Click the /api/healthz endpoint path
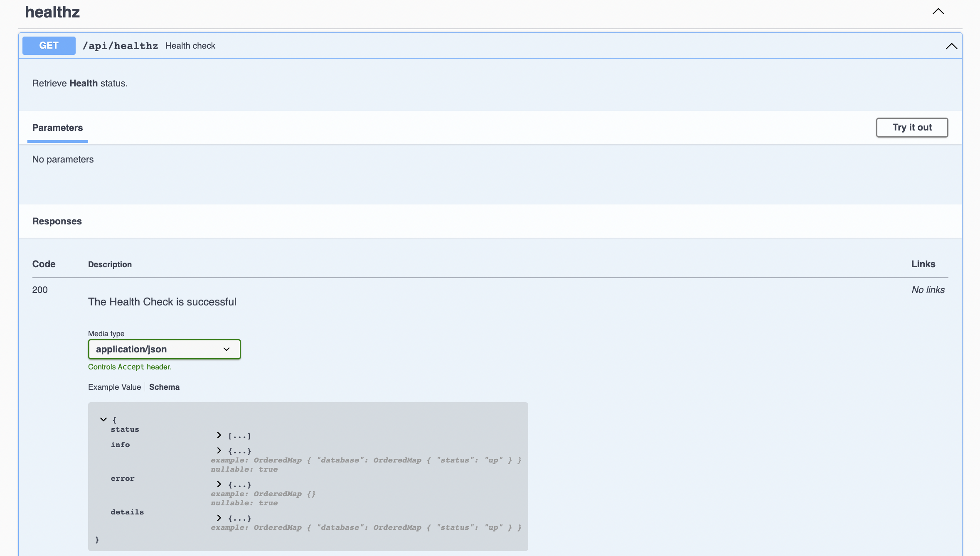 click(121, 46)
